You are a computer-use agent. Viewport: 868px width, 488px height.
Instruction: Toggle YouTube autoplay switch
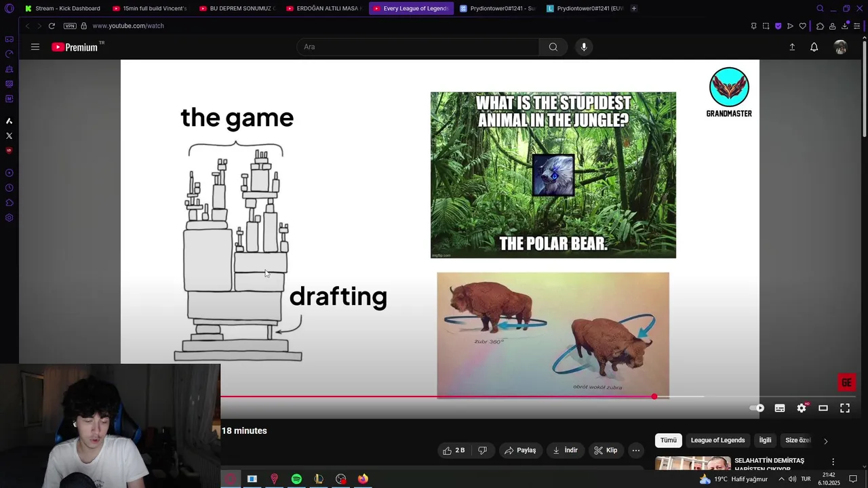pos(757,408)
